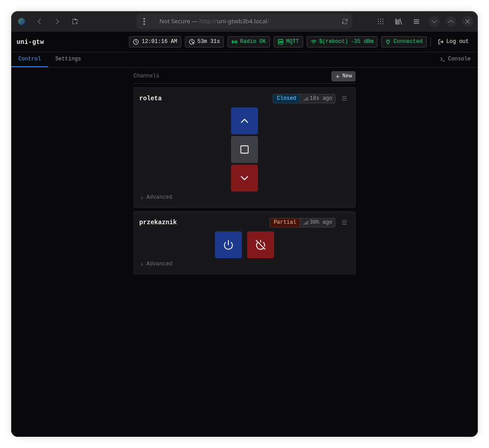This screenshot has height=448, width=489.
Task: Open the site info three-dot menu
Action: 144,21
